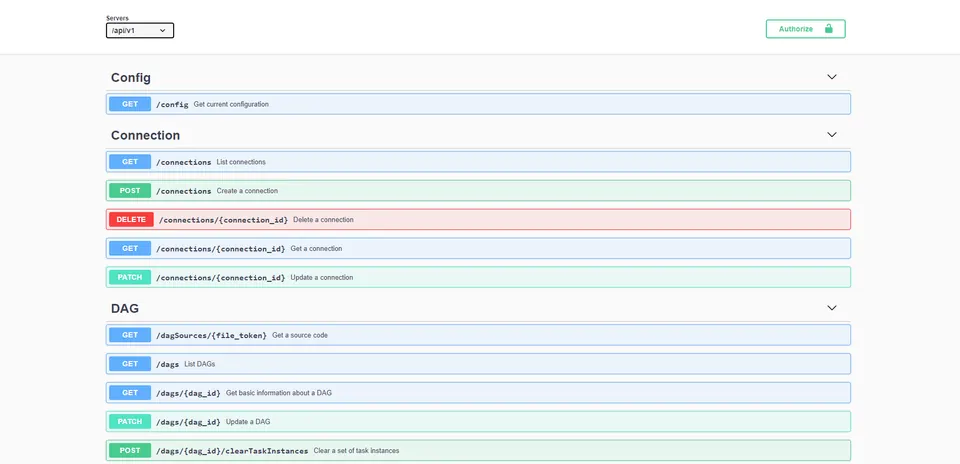Expand GET /dagSources/{file_token} endpoint
This screenshot has width=960, height=464.
tap(478, 335)
